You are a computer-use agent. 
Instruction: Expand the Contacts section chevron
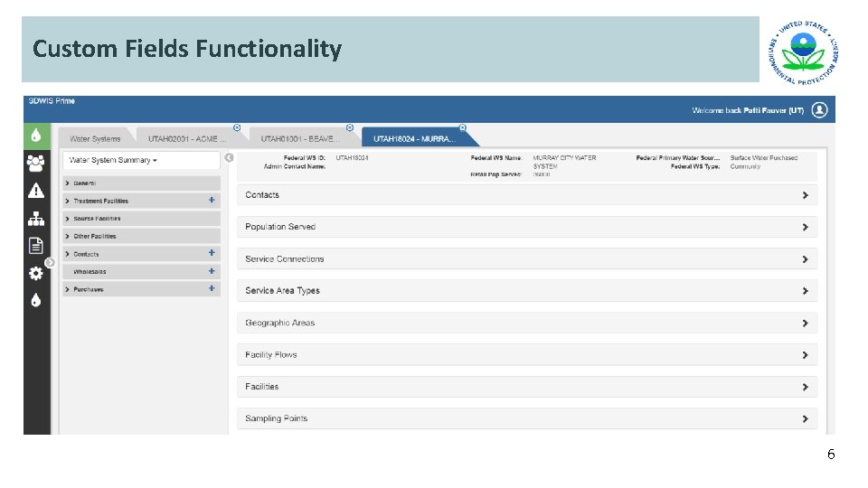(805, 195)
